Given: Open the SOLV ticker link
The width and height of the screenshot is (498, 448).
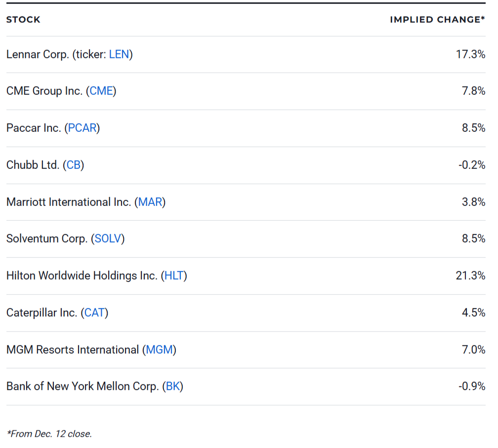Looking at the screenshot, I should 108,239.
